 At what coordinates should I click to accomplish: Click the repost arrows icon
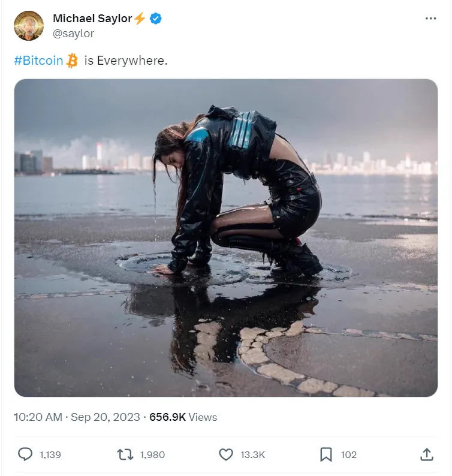coord(125,454)
